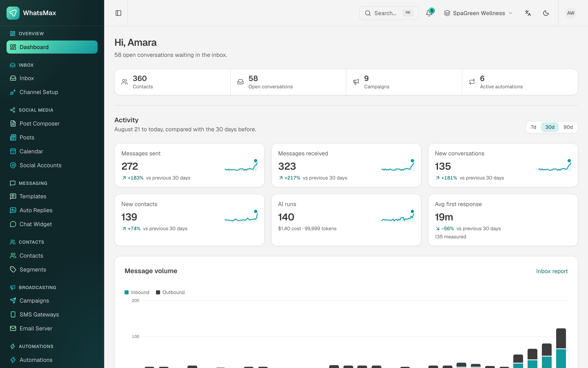Open Chat Widget settings
Image resolution: width=588 pixels, height=368 pixels.
point(52,224)
